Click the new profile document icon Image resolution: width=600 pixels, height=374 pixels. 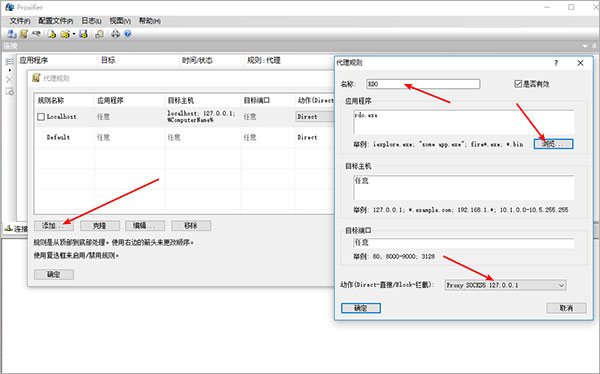click(x=52, y=34)
